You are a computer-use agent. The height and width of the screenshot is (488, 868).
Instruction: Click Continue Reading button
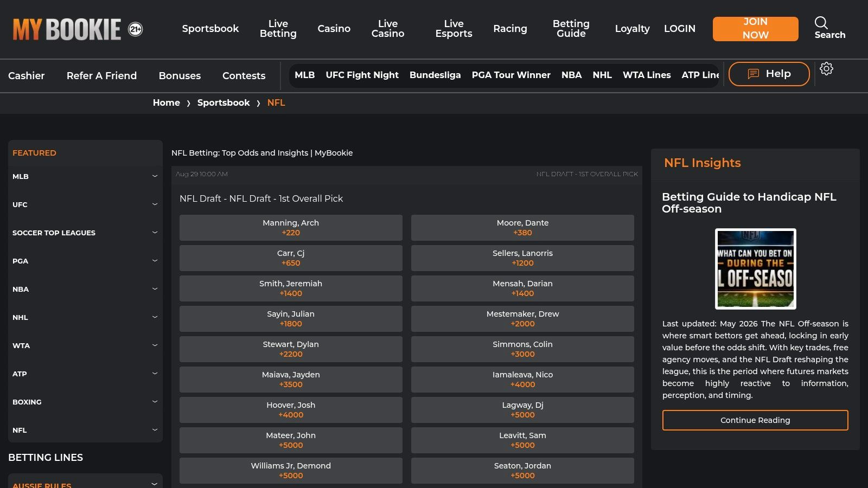[755, 420]
